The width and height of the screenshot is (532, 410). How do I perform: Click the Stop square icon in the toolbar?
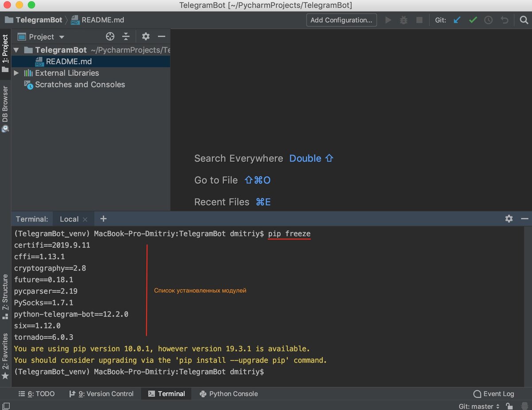point(419,20)
